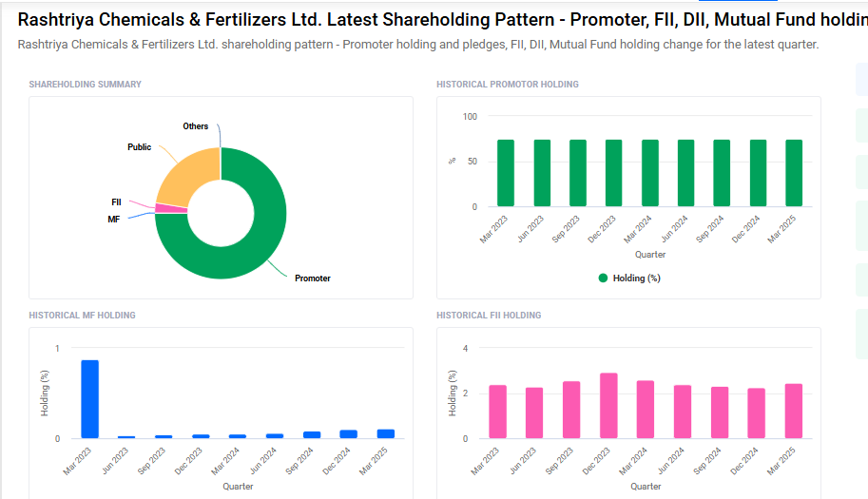The height and width of the screenshot is (499, 868).
Task: Select the MF label on the donut chart
Action: [x=113, y=220]
